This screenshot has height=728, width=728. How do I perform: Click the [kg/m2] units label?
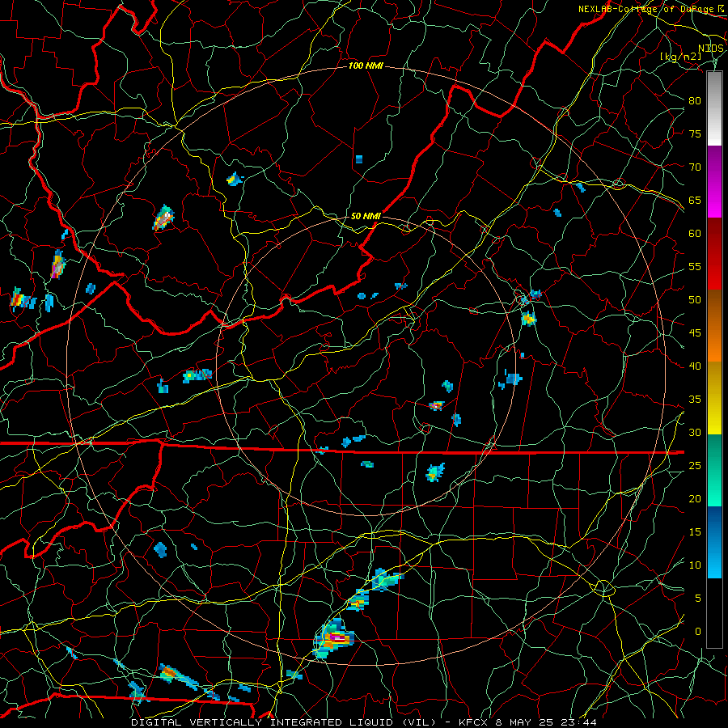pos(680,57)
